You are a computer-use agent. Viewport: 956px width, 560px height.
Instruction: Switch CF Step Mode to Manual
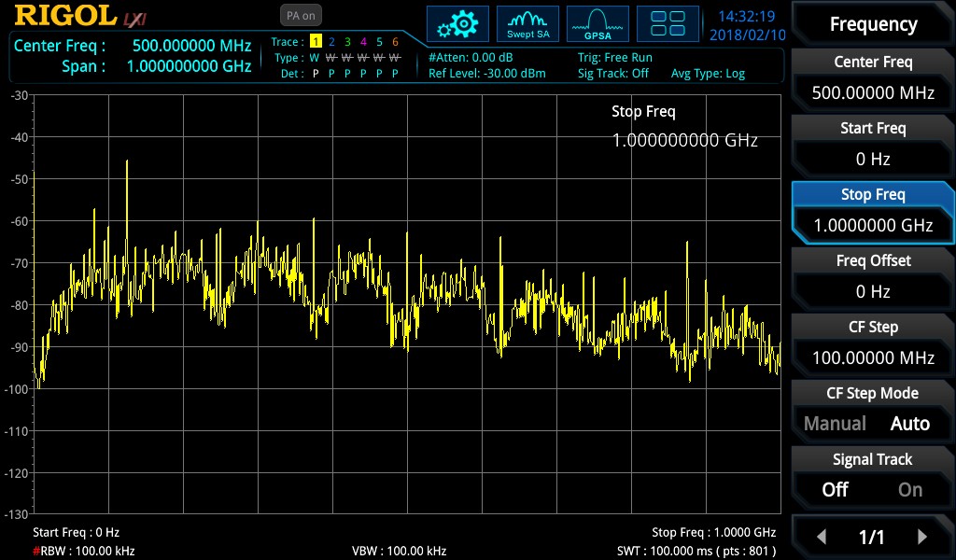pos(836,423)
